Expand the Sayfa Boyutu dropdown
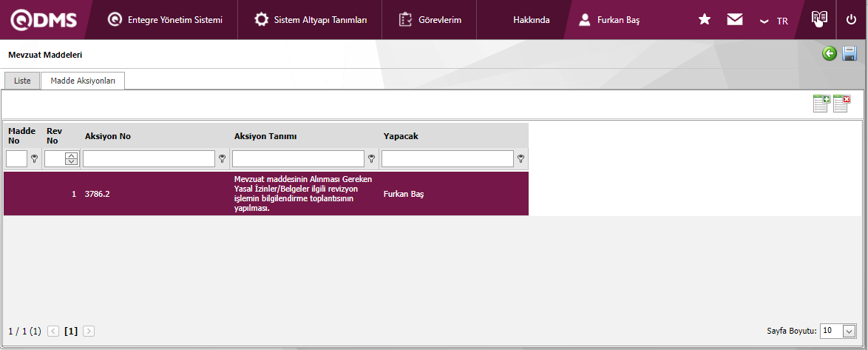This screenshot has height=350, width=868. tap(849, 331)
